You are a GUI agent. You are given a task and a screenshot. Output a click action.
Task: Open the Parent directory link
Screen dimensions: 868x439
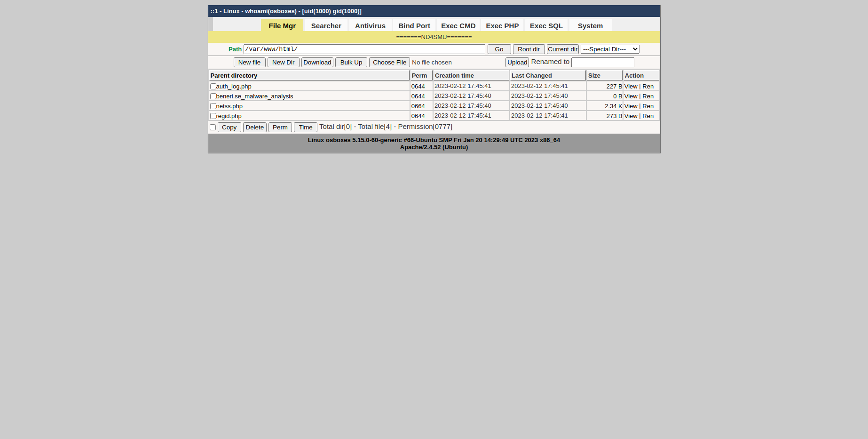click(x=234, y=76)
